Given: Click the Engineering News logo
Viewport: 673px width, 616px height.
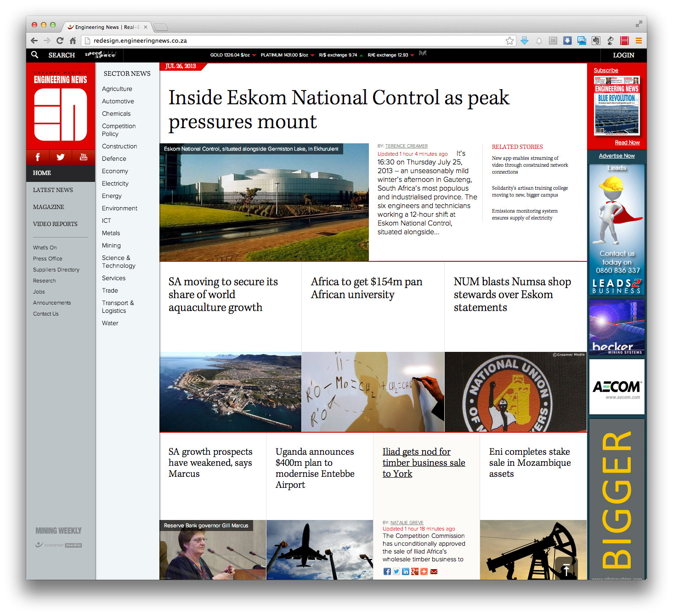Looking at the screenshot, I should (61, 107).
